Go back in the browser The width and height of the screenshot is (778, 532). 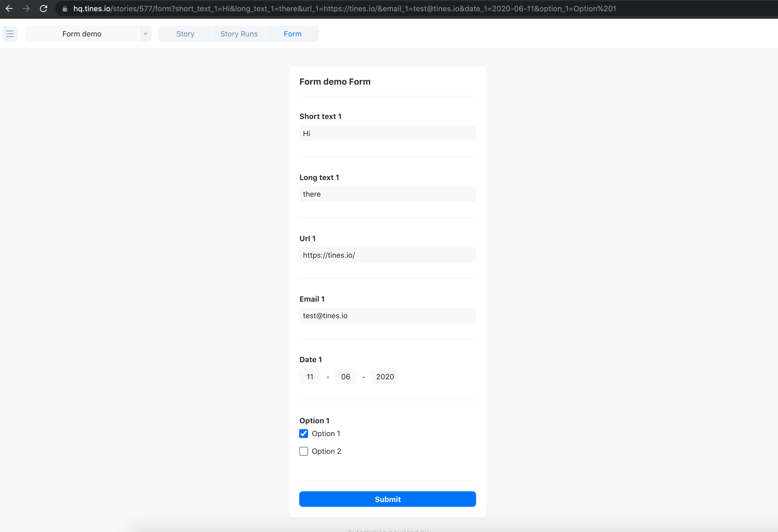coord(9,9)
